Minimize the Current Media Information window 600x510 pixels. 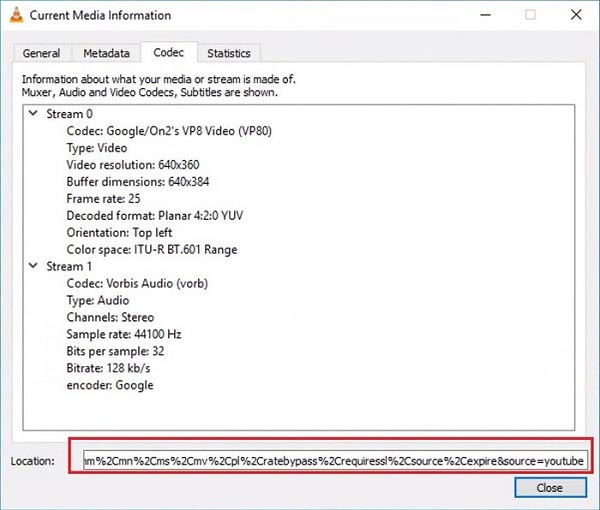pyautogui.click(x=485, y=15)
